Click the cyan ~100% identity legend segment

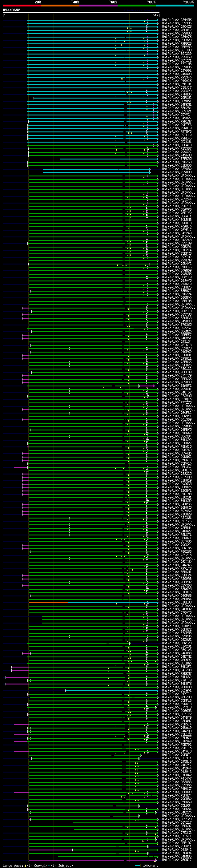tap(175, 6)
